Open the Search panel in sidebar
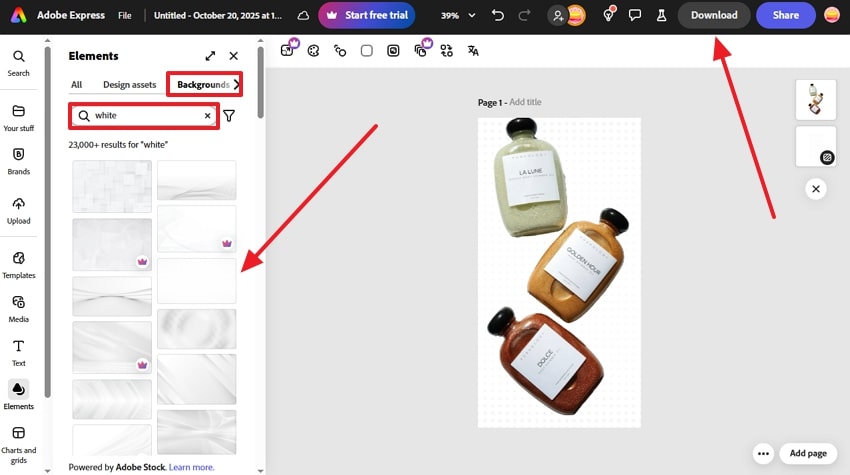The width and height of the screenshot is (850, 475). click(18, 63)
